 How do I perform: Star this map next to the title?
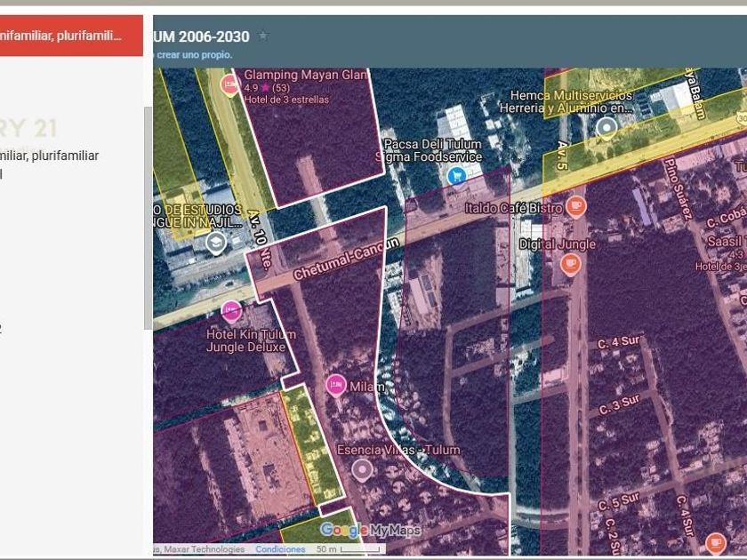point(263,36)
